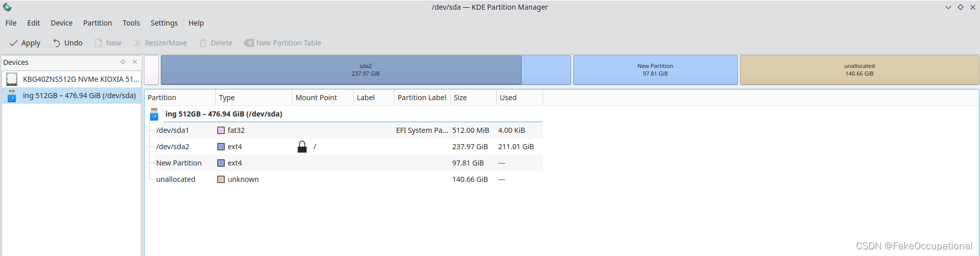Sort by the Partition Label column header

pos(422,98)
